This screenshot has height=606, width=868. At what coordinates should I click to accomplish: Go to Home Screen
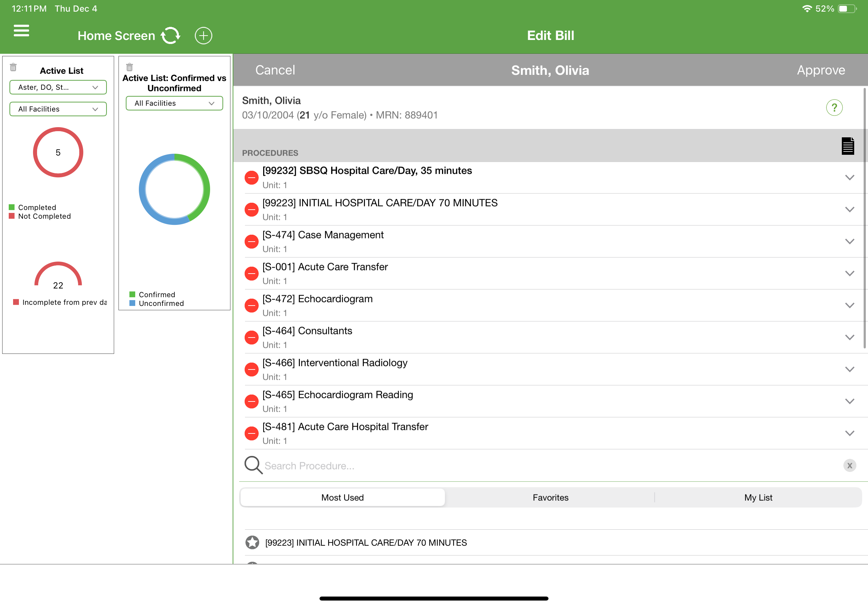click(116, 36)
